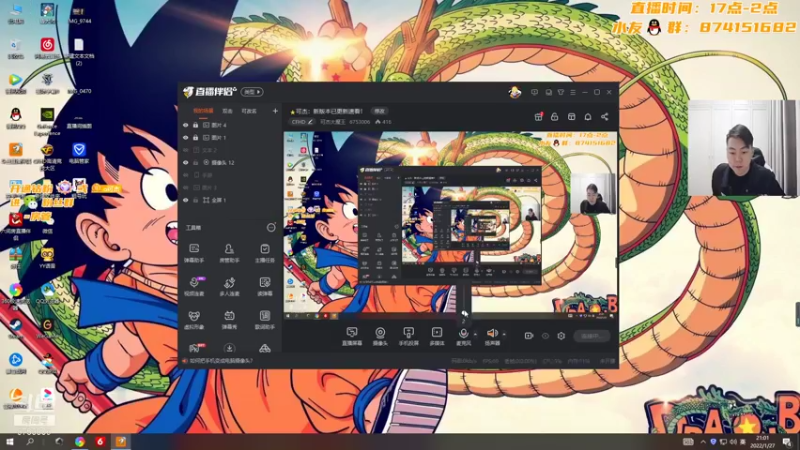
Task: Open the QQ penguin desktop shortcut
Action: click(16, 117)
